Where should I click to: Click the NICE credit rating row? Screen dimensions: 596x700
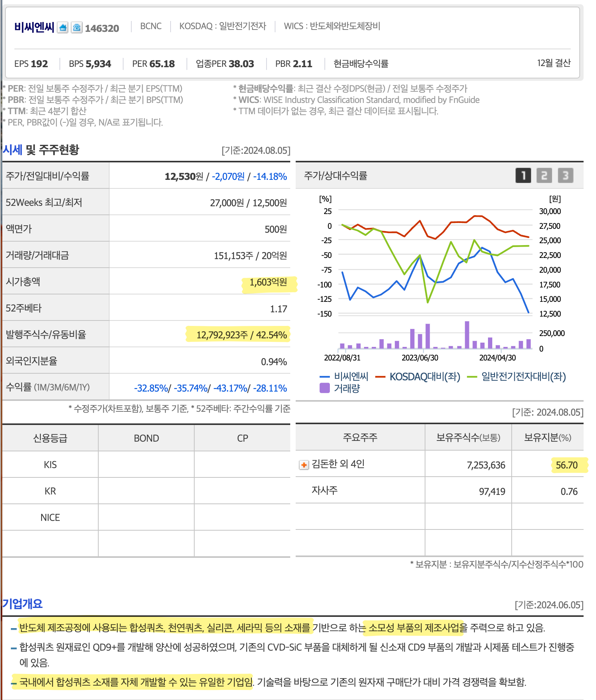coord(146,517)
